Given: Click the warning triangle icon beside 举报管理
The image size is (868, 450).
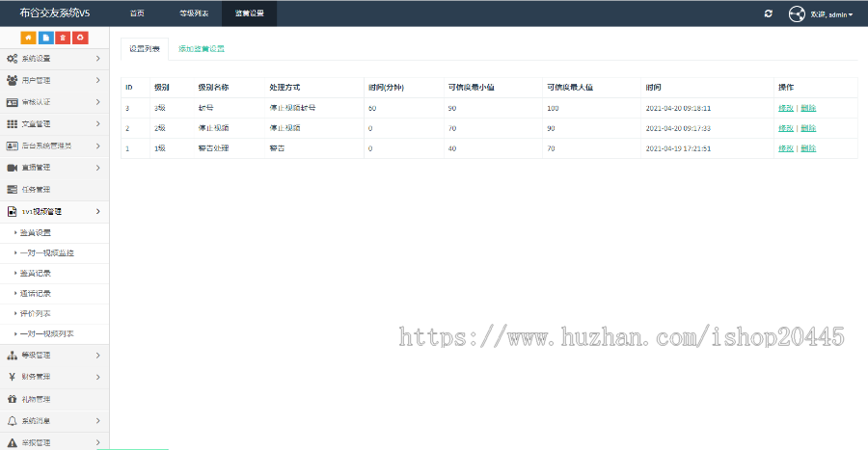Looking at the screenshot, I should [12, 443].
